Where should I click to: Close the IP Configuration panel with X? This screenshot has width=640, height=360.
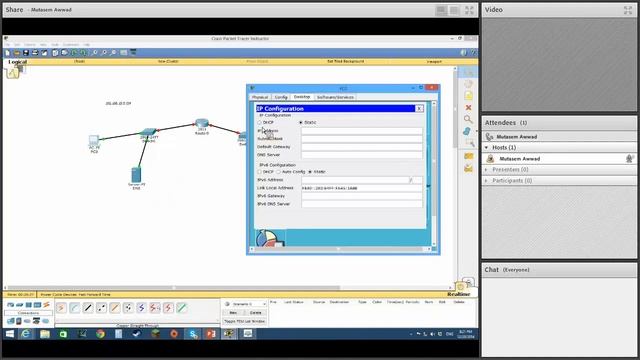click(419, 109)
